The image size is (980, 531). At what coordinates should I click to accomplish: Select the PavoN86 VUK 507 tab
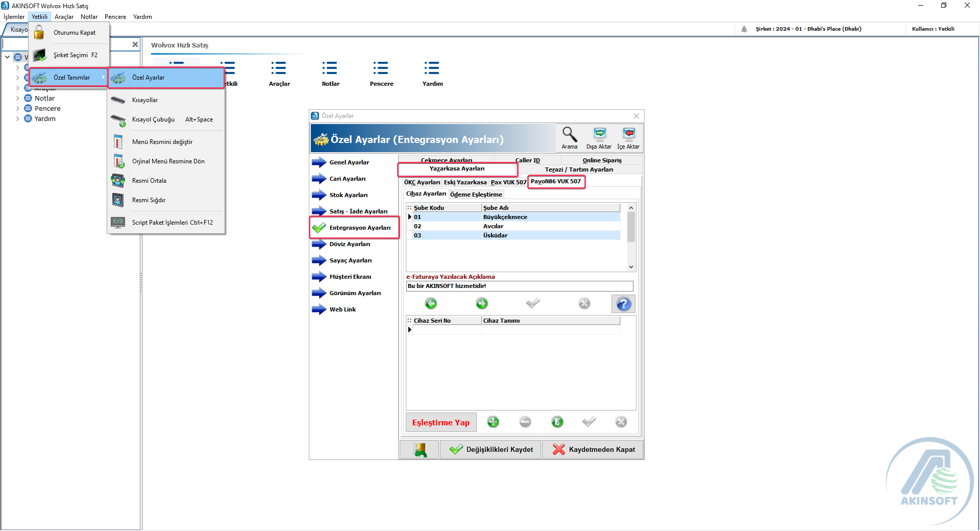tap(556, 182)
